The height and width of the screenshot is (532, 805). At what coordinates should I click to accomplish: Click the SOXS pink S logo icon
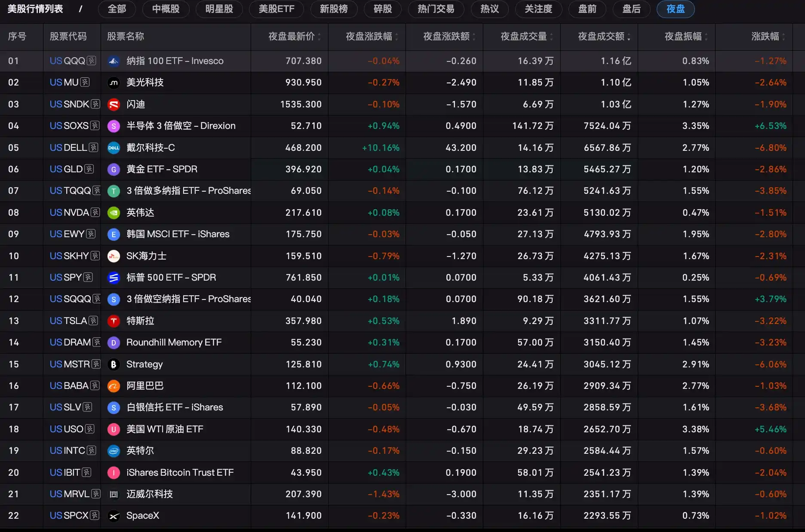click(114, 126)
